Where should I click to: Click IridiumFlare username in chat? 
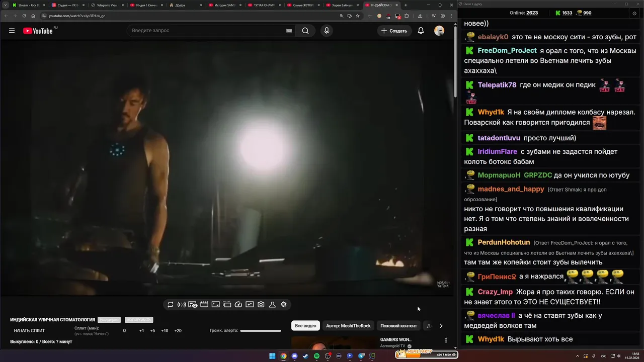pyautogui.click(x=498, y=151)
